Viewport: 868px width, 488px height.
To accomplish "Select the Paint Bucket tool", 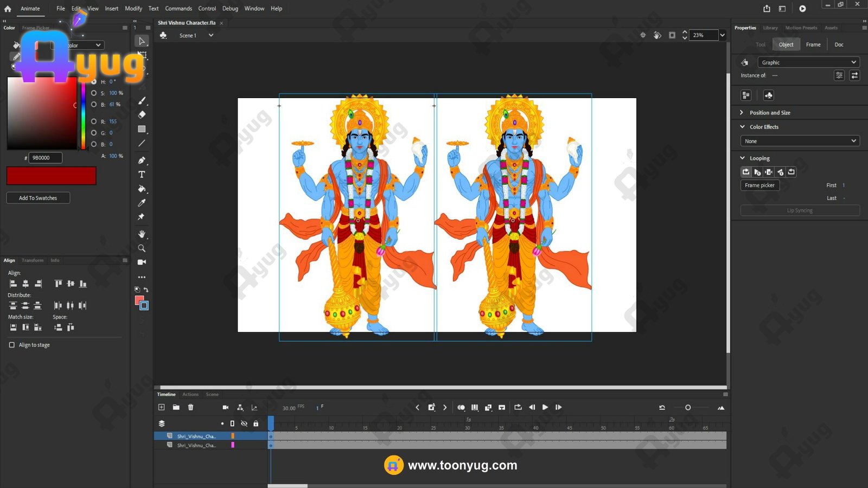I will pyautogui.click(x=142, y=189).
